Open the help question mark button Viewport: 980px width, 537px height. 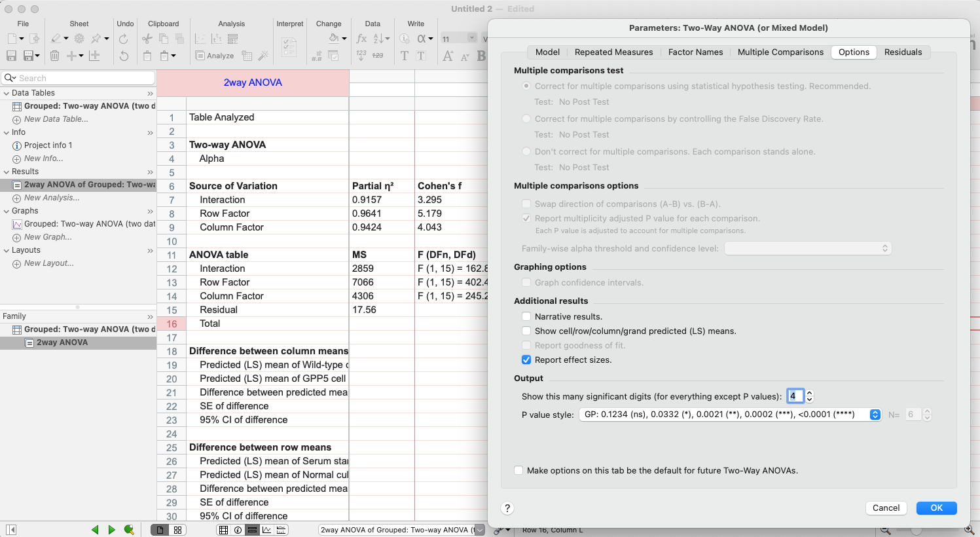507,508
